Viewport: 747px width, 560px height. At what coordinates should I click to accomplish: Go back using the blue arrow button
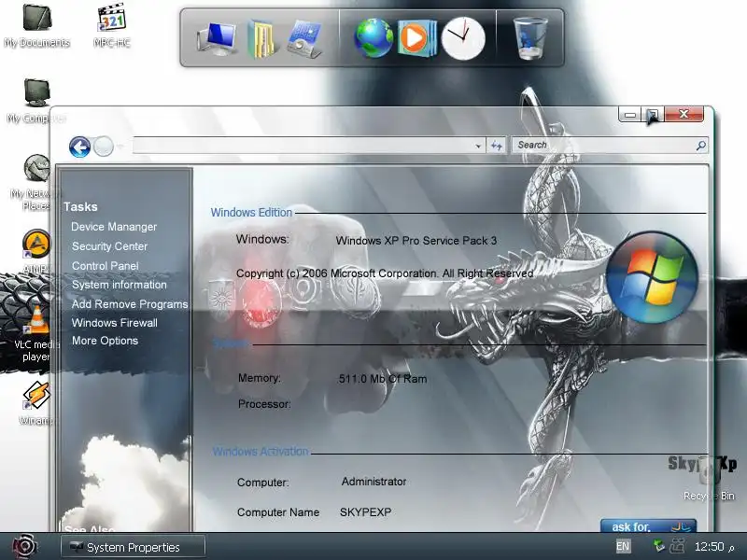[79, 147]
